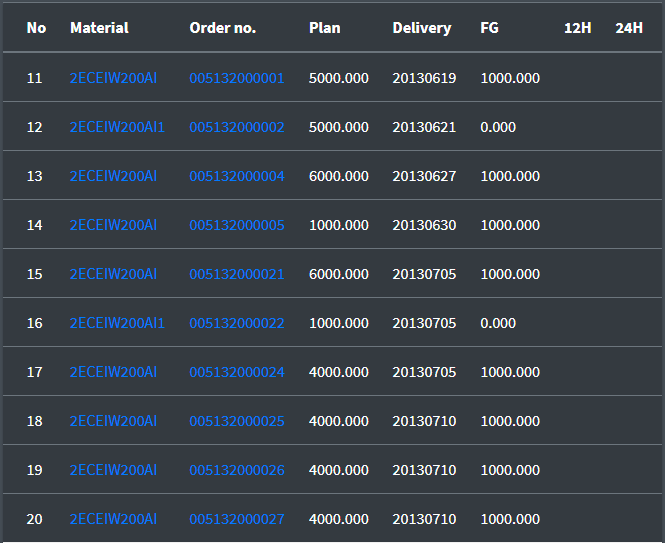Click order number 005132000024
The image size is (665, 543).
point(237,372)
